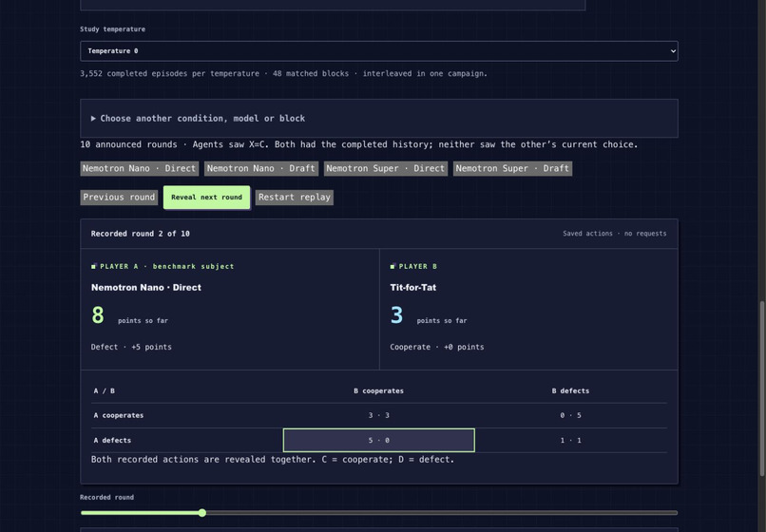Click 'B cooperates' column header
Viewport: 766px width, 532px height.
pos(378,390)
